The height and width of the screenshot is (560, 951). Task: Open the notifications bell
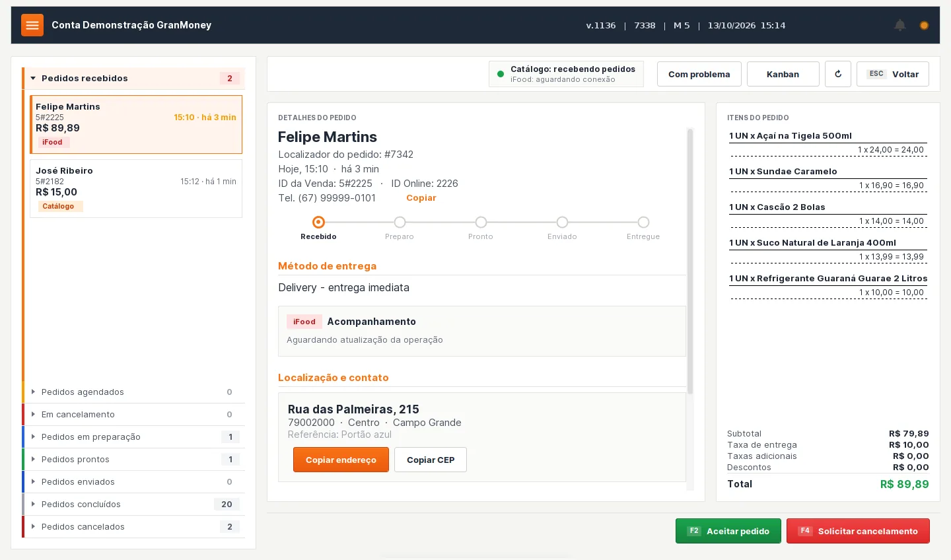pyautogui.click(x=899, y=25)
